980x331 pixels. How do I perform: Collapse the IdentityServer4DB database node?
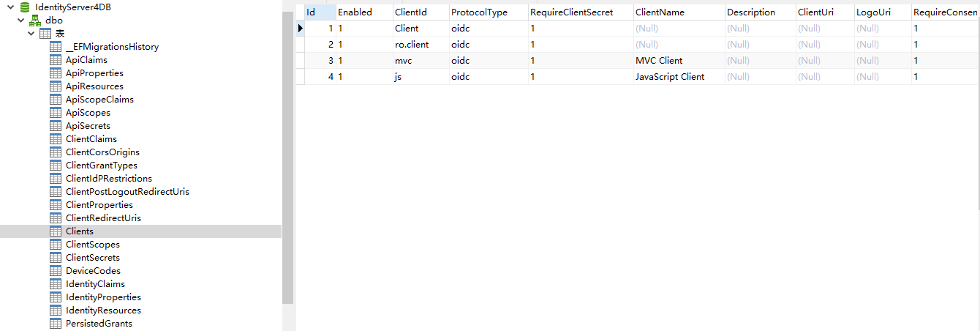pos(12,7)
